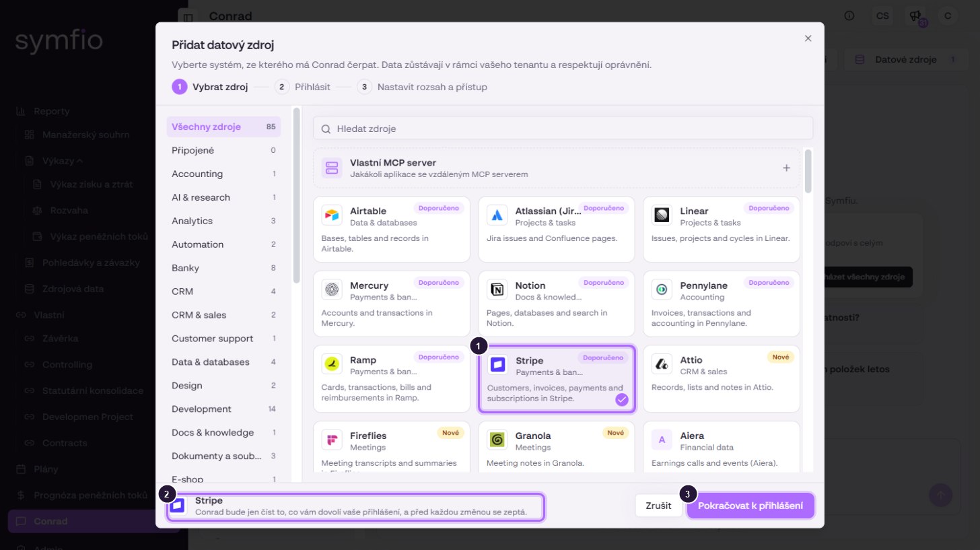Switch to the Banky category
The height and width of the screenshot is (550, 980).
[223, 268]
